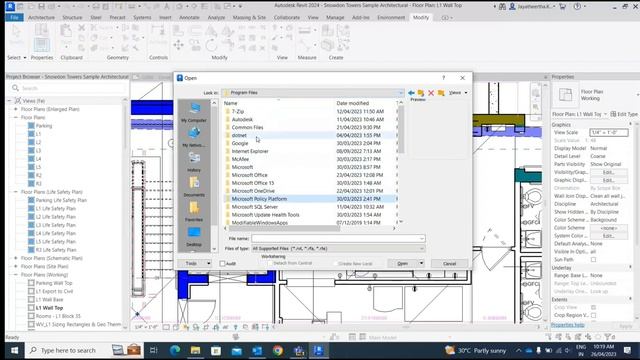Click the Edit Type button
Image resolution: width=640 pixels, height=360 pixels.
pos(624,114)
